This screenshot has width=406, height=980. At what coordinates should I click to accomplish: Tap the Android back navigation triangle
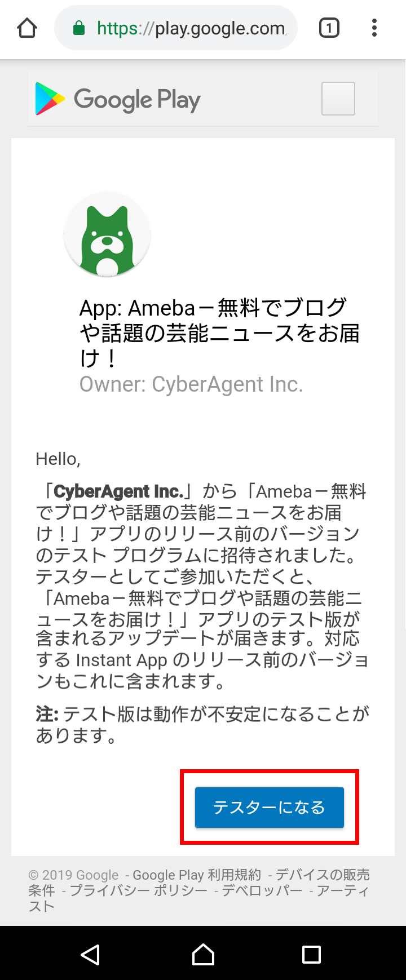[90, 955]
